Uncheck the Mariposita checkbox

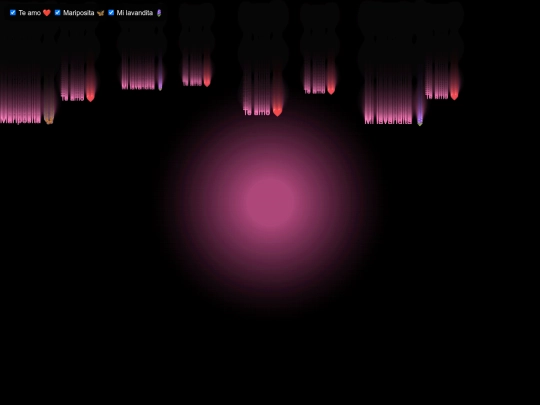58,13
